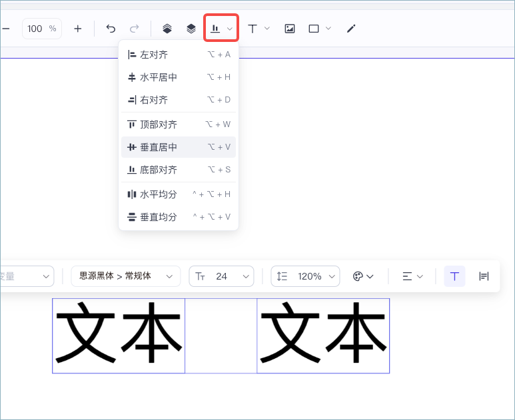Open the line height 120% dropdown
This screenshot has width=515, height=420.
click(305, 276)
